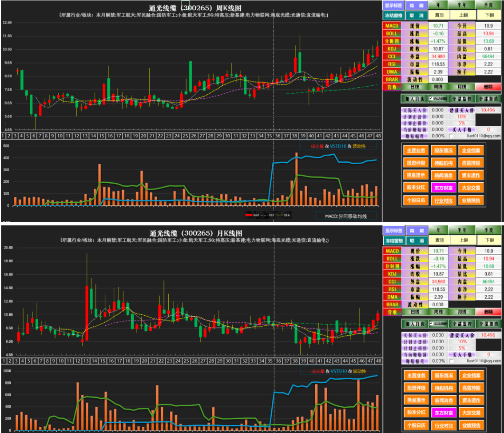Viewport: 504px width, 433px height.
Task: Open 主营业务 link in weekly chart panel
Action: coord(416,150)
